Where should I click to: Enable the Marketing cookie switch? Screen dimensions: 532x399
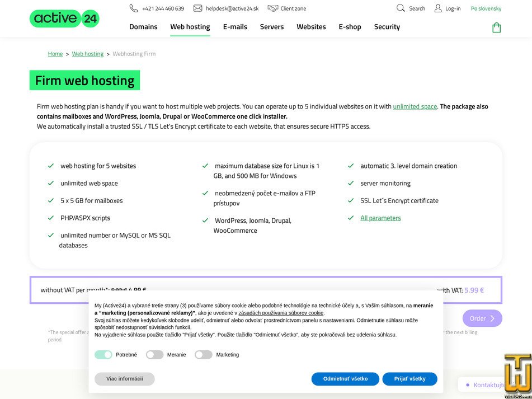click(x=204, y=355)
